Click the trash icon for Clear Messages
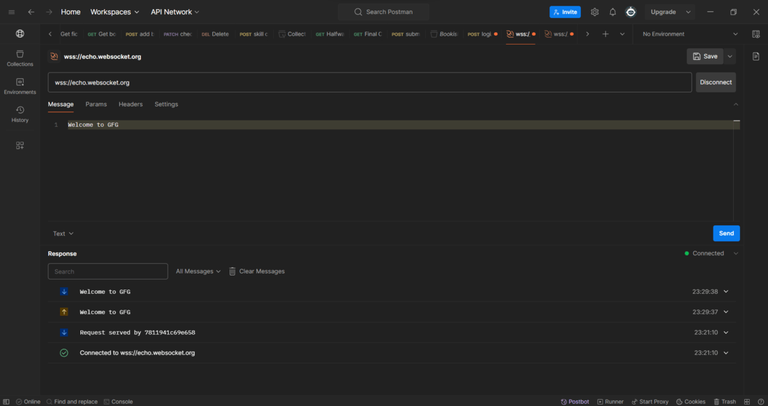The width and height of the screenshot is (768, 406). pyautogui.click(x=232, y=271)
